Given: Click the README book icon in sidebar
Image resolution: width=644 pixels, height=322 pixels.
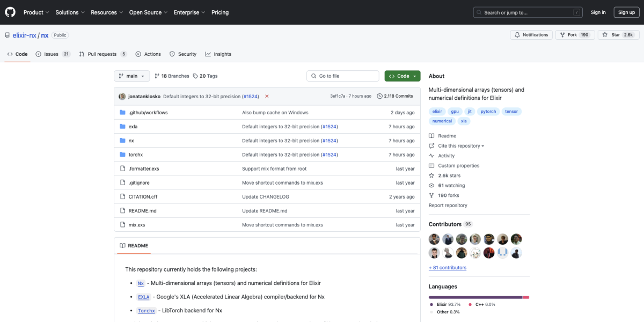Looking at the screenshot, I should pyautogui.click(x=431, y=136).
